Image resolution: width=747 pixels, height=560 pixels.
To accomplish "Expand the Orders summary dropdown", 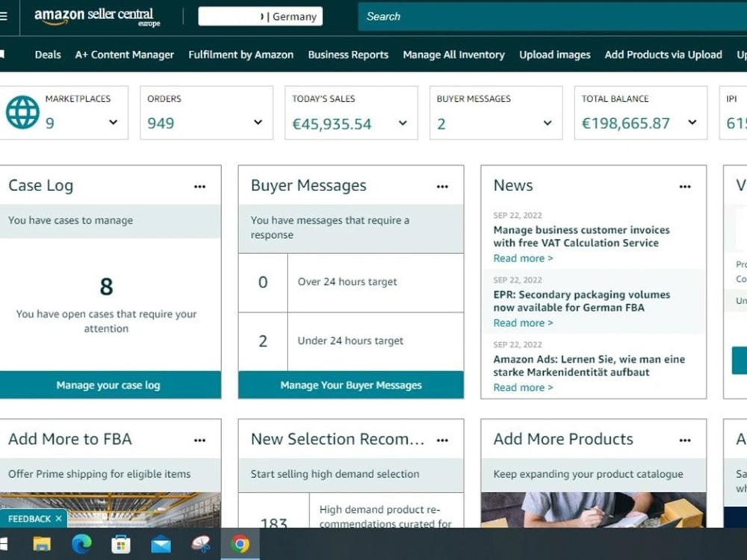I will [258, 122].
